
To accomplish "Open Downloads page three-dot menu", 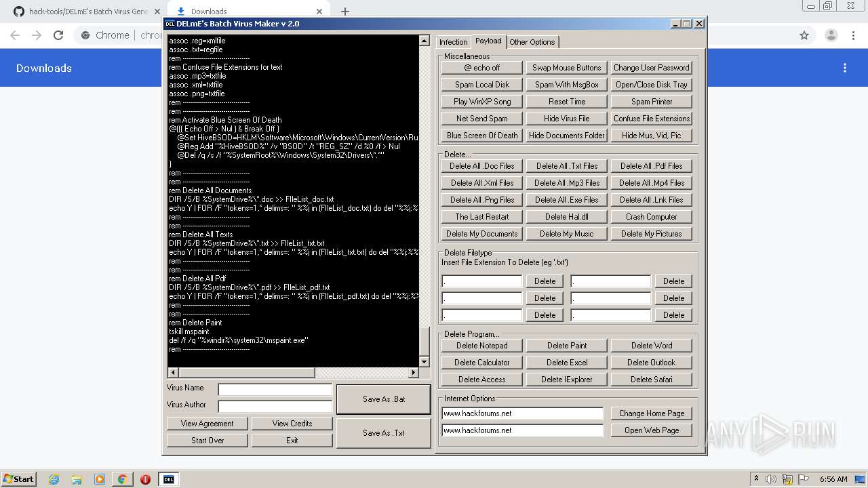I will pyautogui.click(x=845, y=68).
